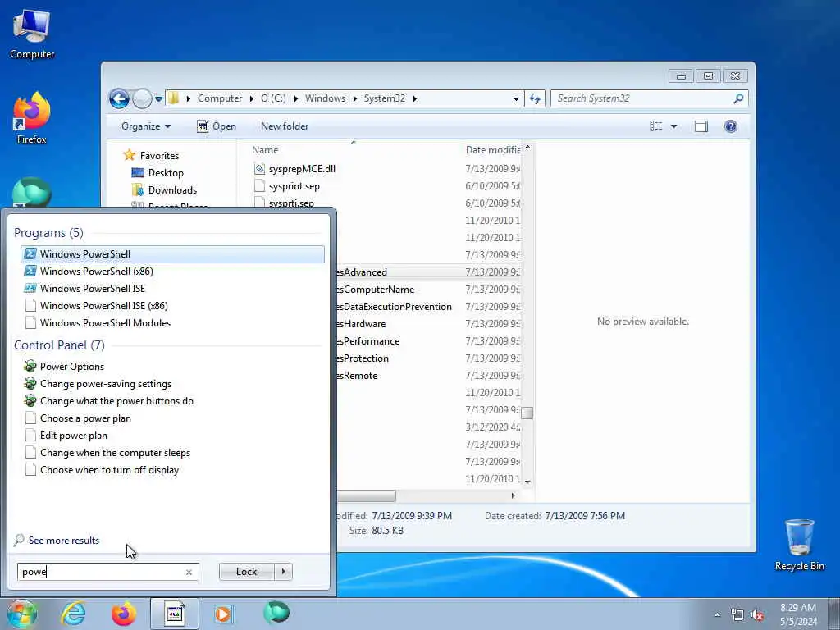Image resolution: width=840 pixels, height=630 pixels.
Task: Click the Control Panel (7) group header
Action: point(59,345)
